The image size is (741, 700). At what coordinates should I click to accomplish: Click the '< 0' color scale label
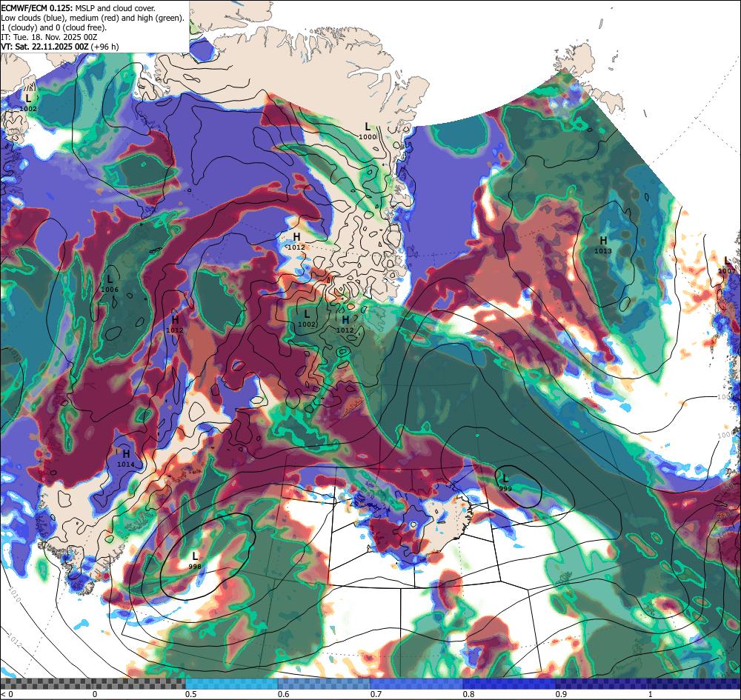tap(6, 694)
